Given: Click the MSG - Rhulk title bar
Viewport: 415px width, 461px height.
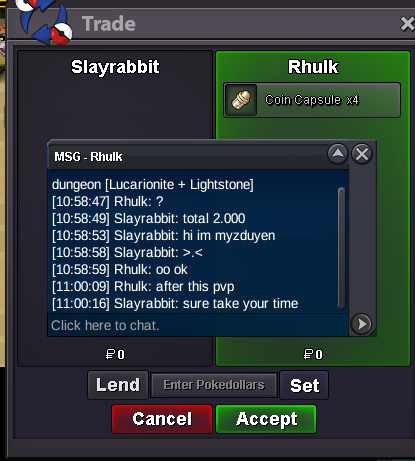Looking at the screenshot, I should [x=188, y=156].
